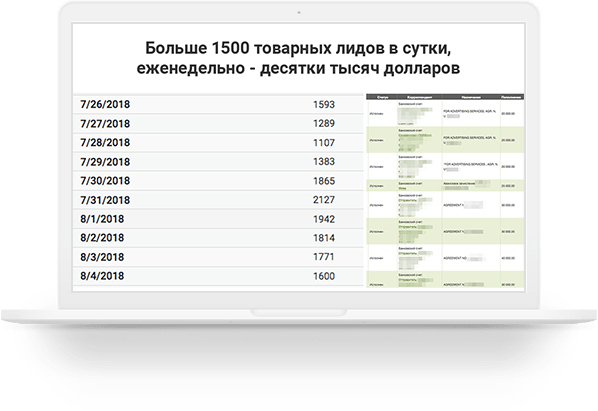
Task: Select the 1771 count cell
Action: coord(324,257)
